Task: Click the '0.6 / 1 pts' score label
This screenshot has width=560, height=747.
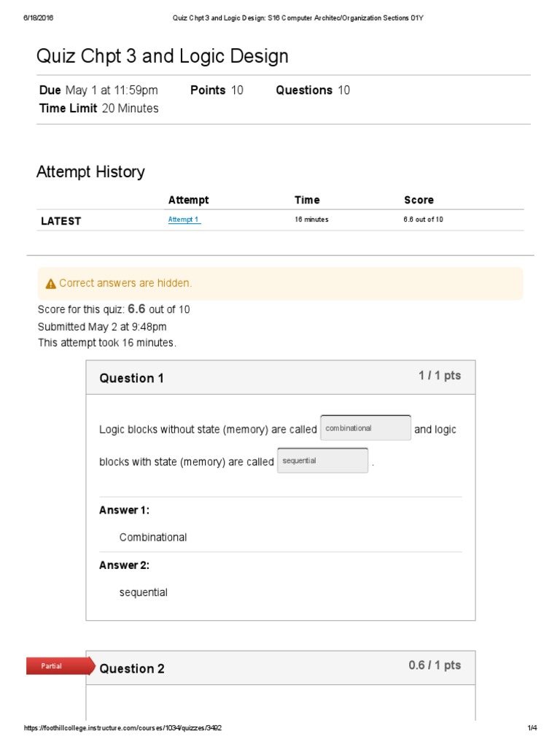Action: (x=435, y=665)
